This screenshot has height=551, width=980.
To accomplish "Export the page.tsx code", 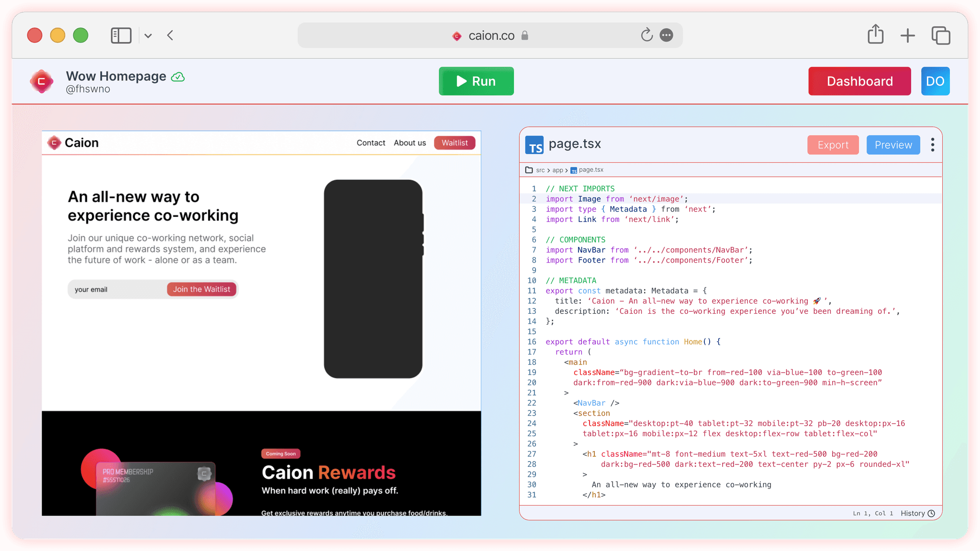I will click(833, 144).
